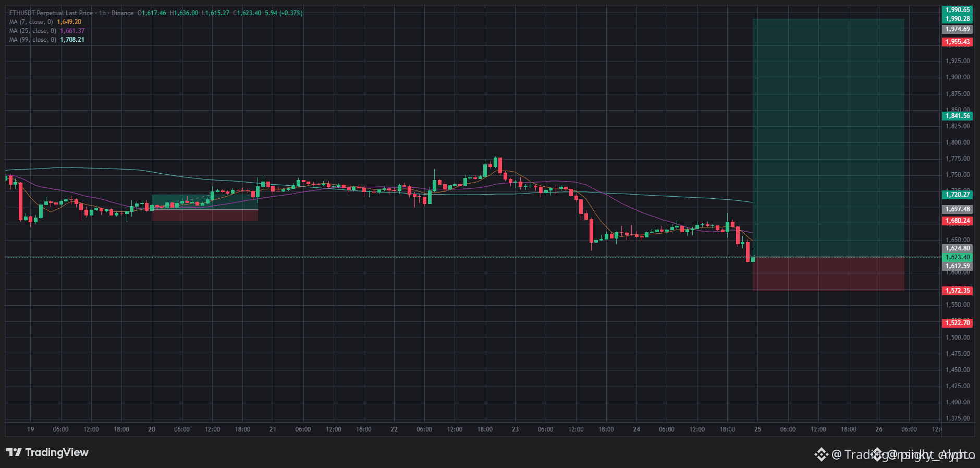Click the red 1,522.70 price label
980x468 pixels.
(958, 323)
